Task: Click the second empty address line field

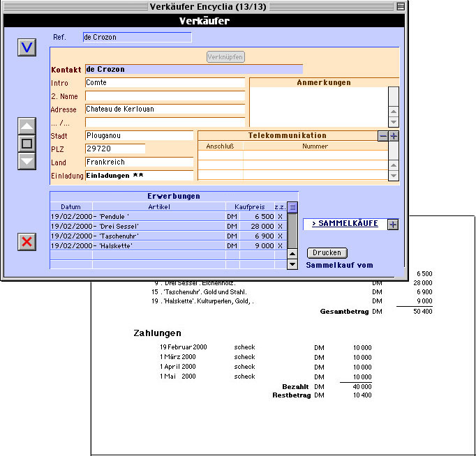Action: pos(165,123)
